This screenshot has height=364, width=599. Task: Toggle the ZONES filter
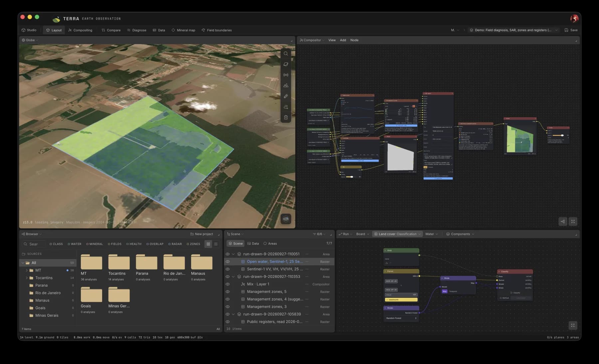click(x=193, y=244)
